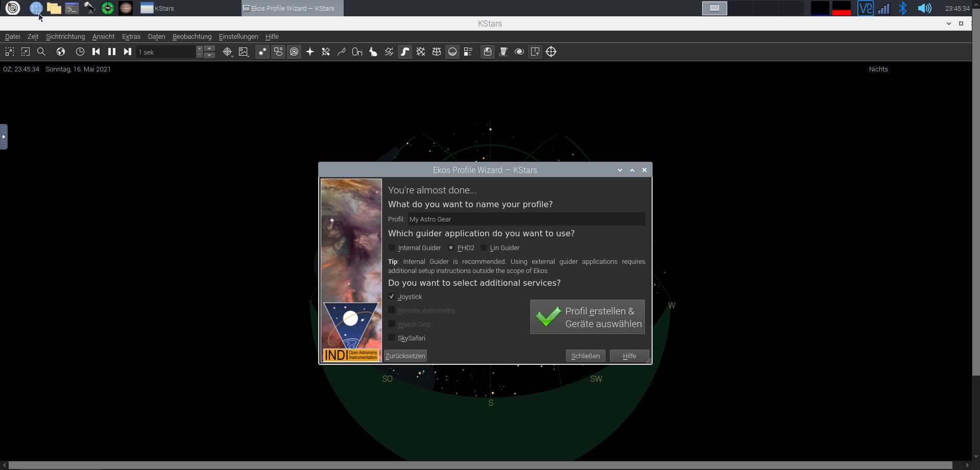Open the list-style What's Interesting icon

coord(468,52)
